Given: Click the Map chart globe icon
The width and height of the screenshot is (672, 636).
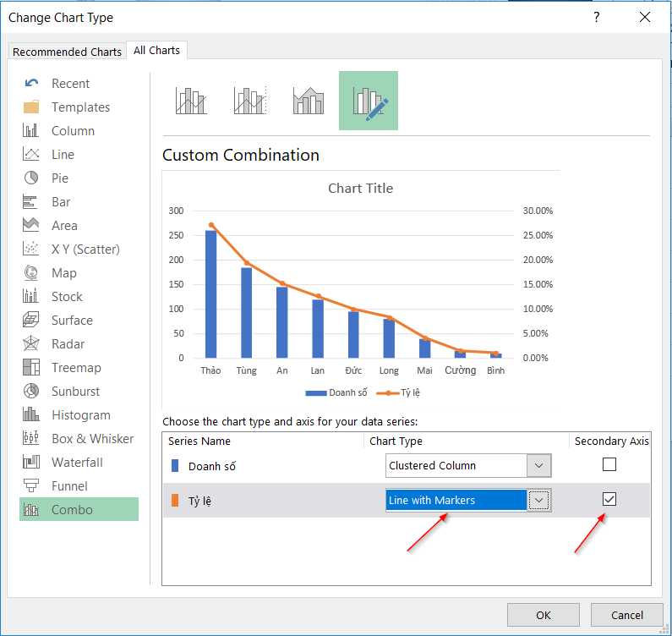Looking at the screenshot, I should click(x=31, y=272).
